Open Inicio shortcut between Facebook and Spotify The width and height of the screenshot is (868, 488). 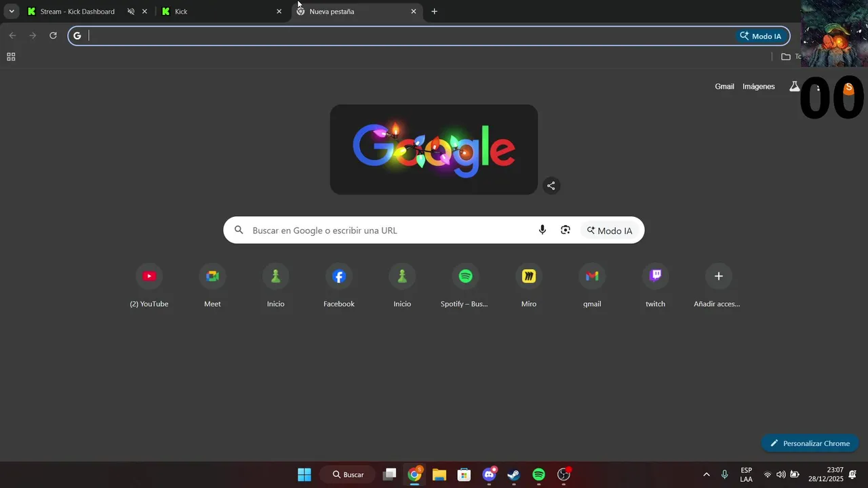tap(402, 285)
